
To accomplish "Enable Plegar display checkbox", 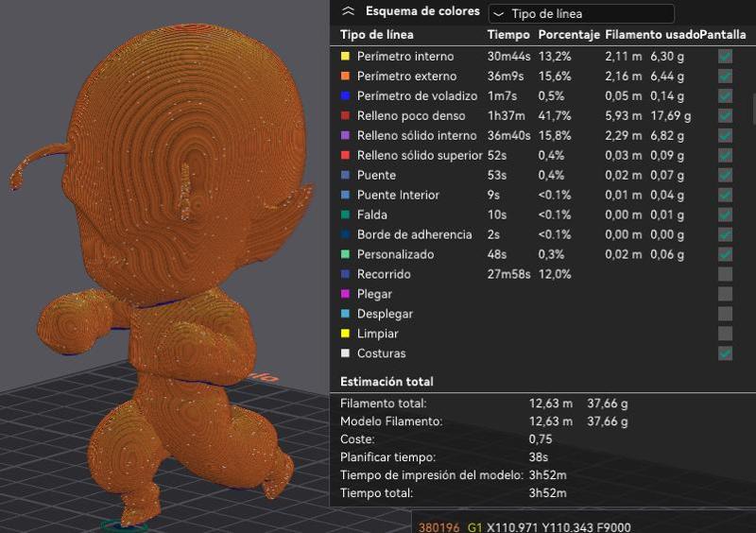I will pos(725,294).
